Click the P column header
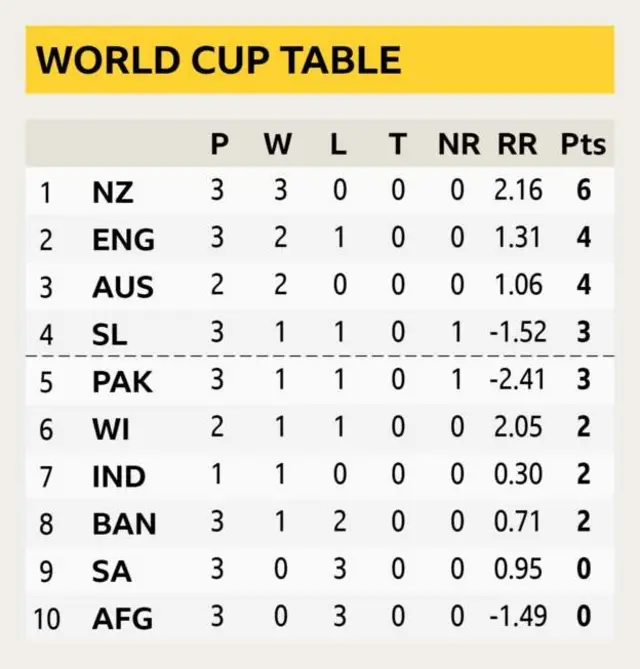This screenshot has height=669, width=640. (x=219, y=144)
